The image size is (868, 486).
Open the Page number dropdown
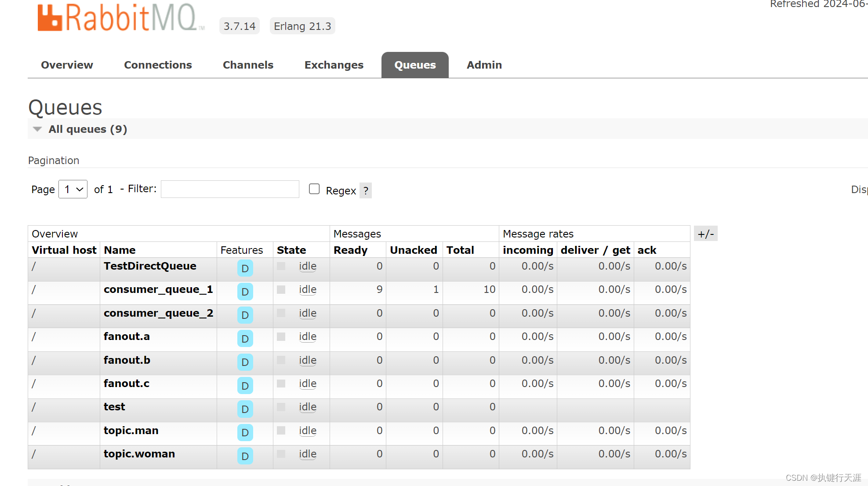tap(73, 189)
